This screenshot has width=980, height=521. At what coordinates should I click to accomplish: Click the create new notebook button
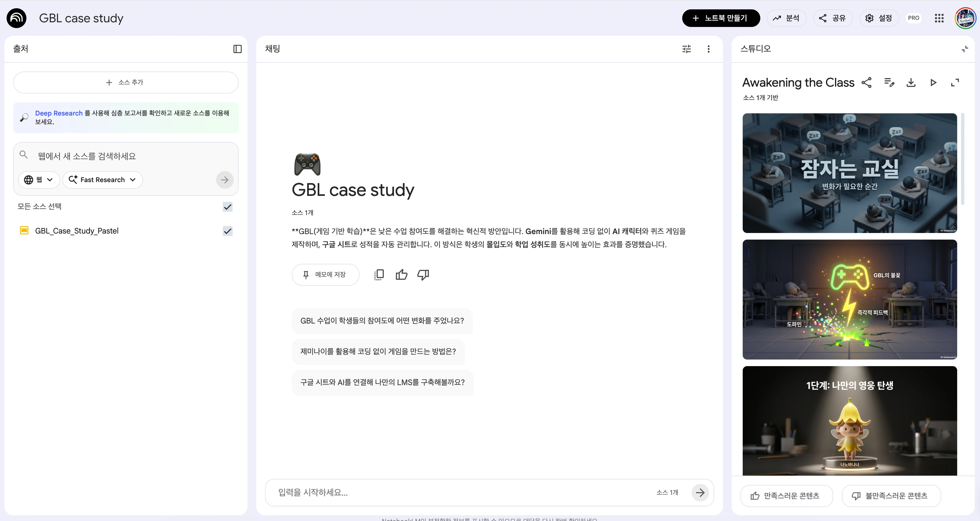720,18
